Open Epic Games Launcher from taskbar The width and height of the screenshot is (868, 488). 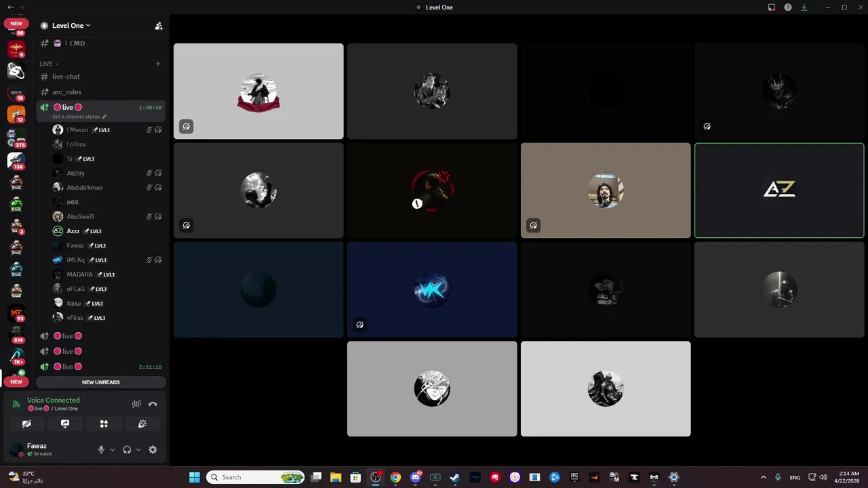pyautogui.click(x=574, y=477)
